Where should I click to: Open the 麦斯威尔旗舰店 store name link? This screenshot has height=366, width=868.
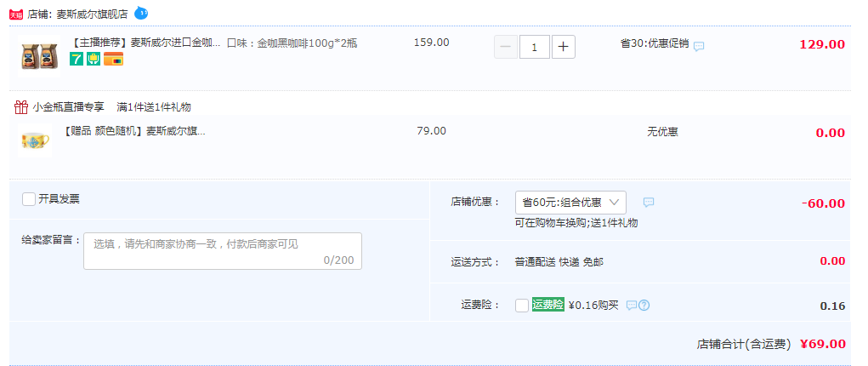coord(92,14)
